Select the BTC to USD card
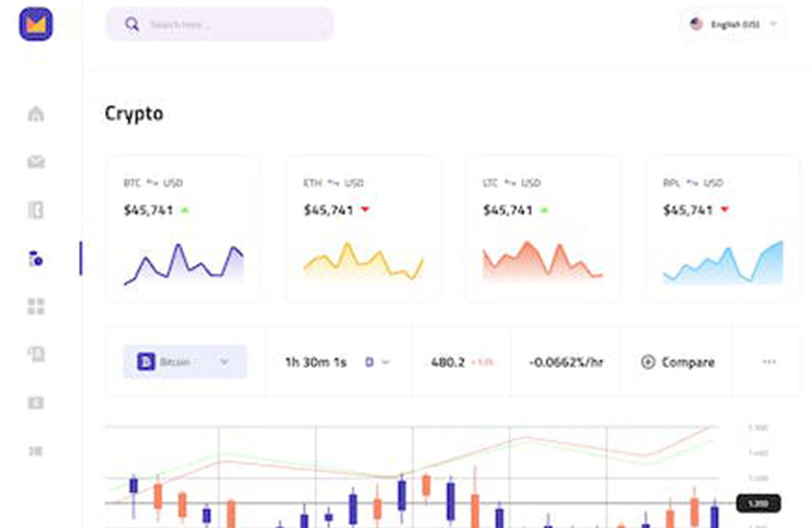The image size is (812, 528). coord(183,228)
